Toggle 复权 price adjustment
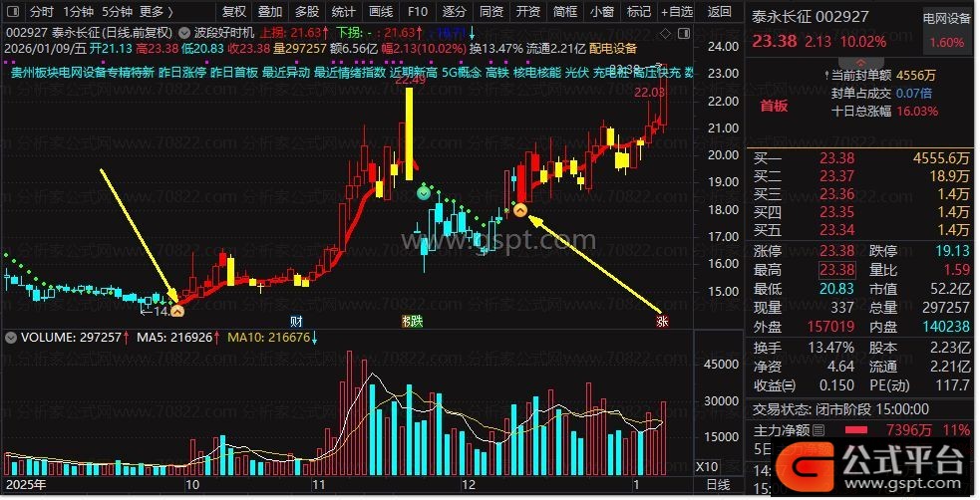Image resolution: width=980 pixels, height=500 pixels. (233, 11)
